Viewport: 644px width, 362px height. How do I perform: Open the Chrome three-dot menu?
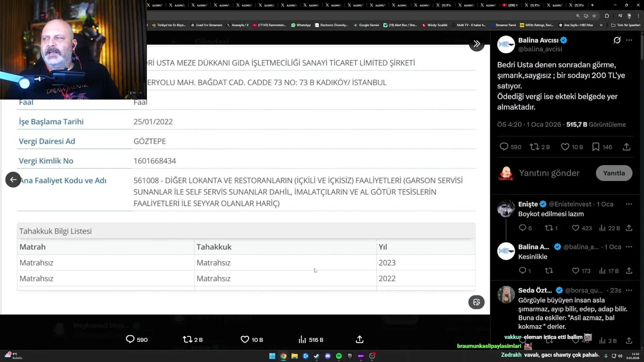point(638,16)
